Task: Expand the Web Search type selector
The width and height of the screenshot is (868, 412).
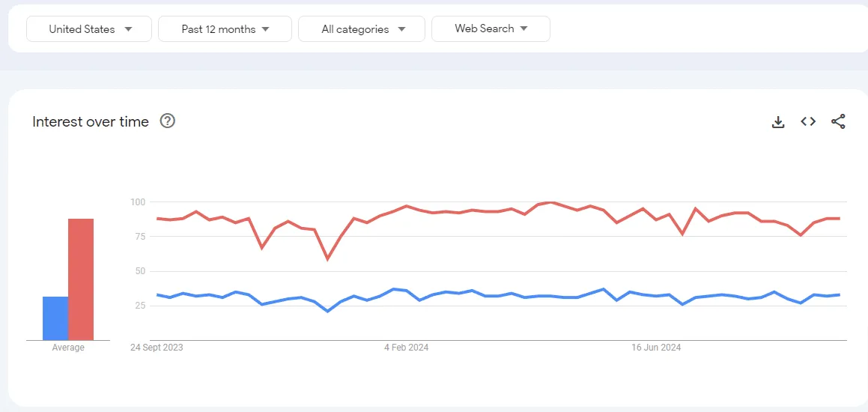Action: pyautogui.click(x=491, y=28)
